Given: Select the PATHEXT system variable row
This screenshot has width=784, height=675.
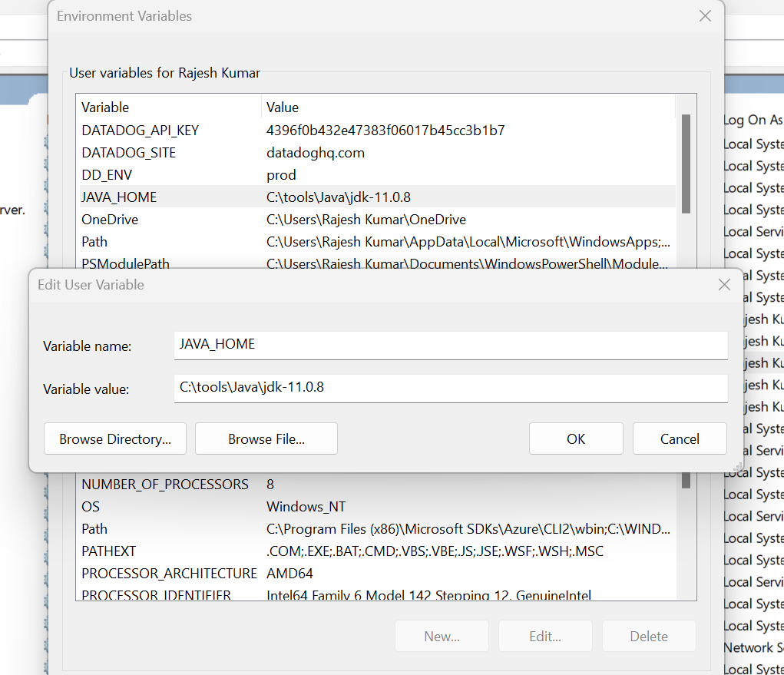Looking at the screenshot, I should [108, 551].
